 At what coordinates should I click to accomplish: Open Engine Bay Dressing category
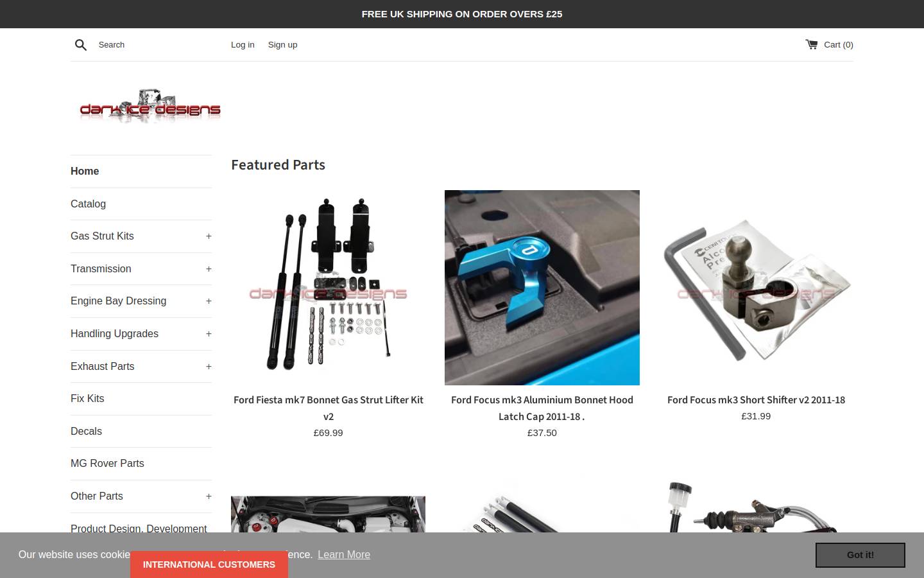[118, 301]
